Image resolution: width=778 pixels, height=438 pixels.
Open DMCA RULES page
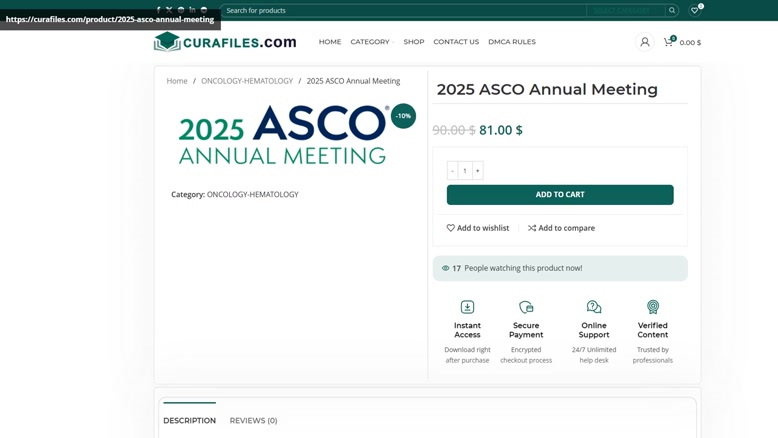512,42
